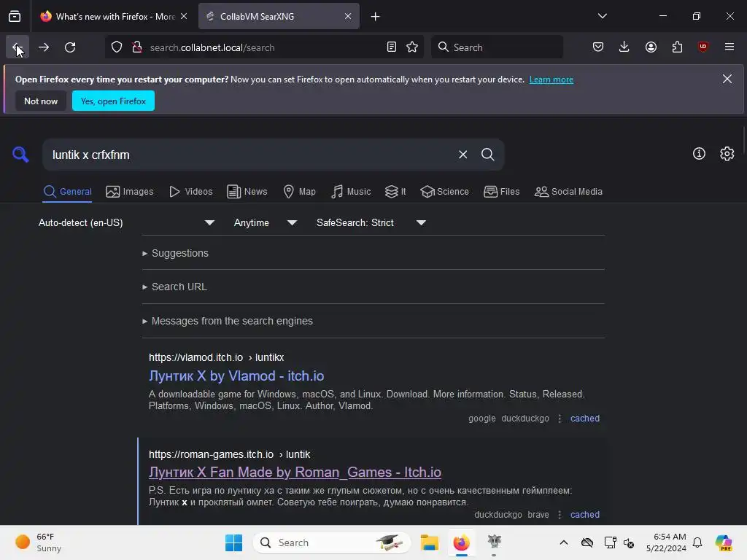Switch to the Files category tab
This screenshot has width=747, height=560.
[501, 192]
